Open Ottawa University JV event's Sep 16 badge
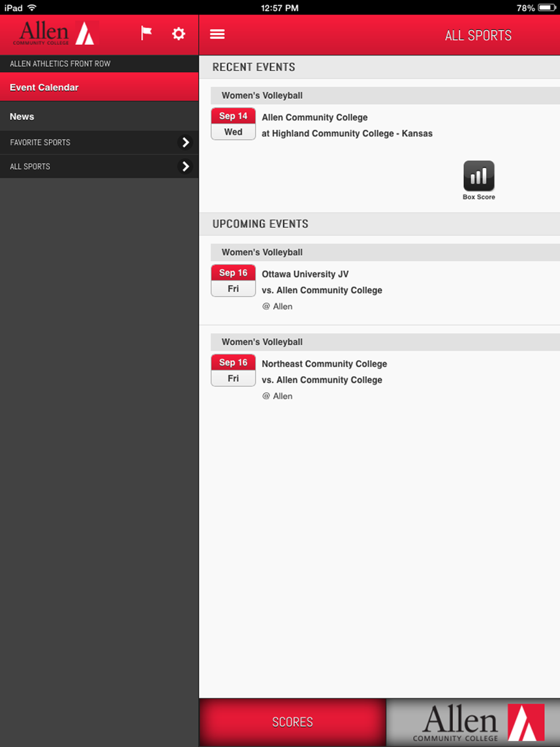This screenshot has width=560, height=747. [x=234, y=281]
